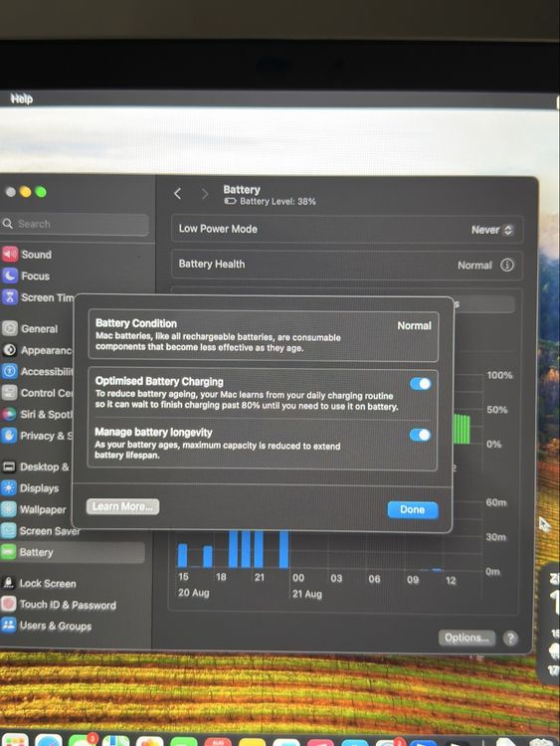Open the Low Power Mode Never dropdown
The image size is (560, 746).
click(x=492, y=230)
